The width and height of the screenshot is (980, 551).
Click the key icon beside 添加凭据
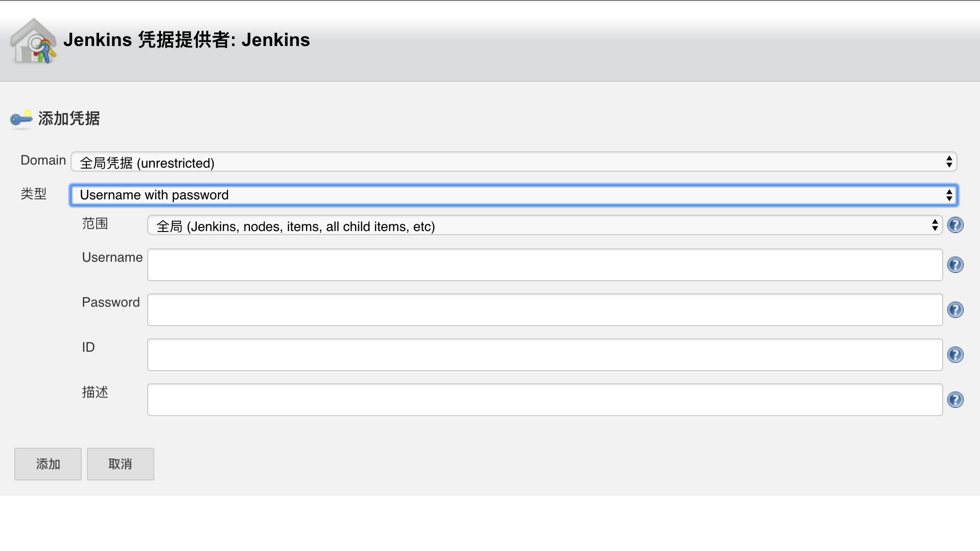pyautogui.click(x=21, y=119)
